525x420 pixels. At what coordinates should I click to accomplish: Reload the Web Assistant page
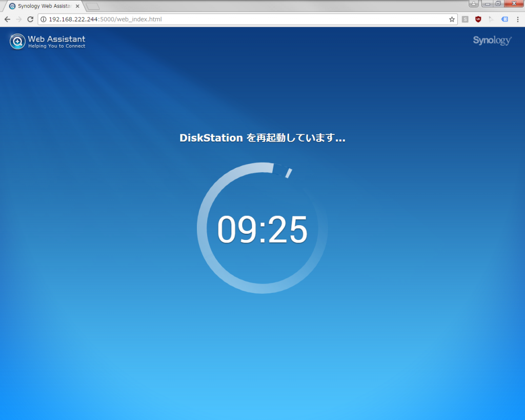click(x=30, y=19)
